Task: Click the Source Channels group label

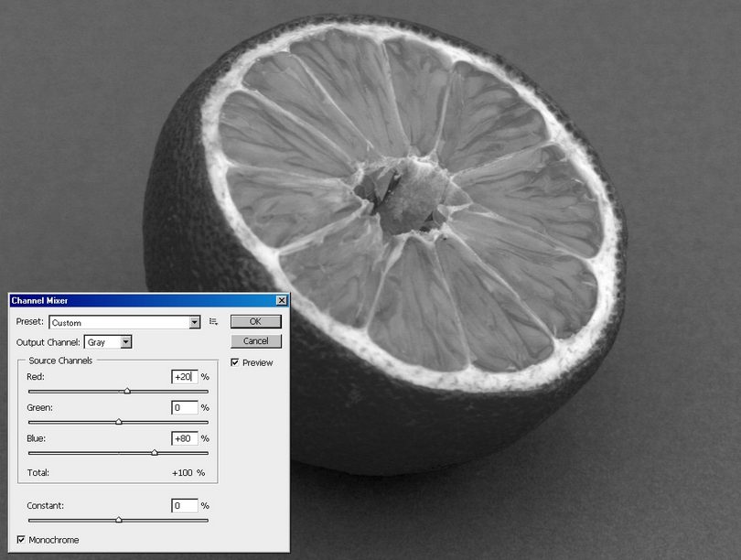Action: tap(62, 361)
